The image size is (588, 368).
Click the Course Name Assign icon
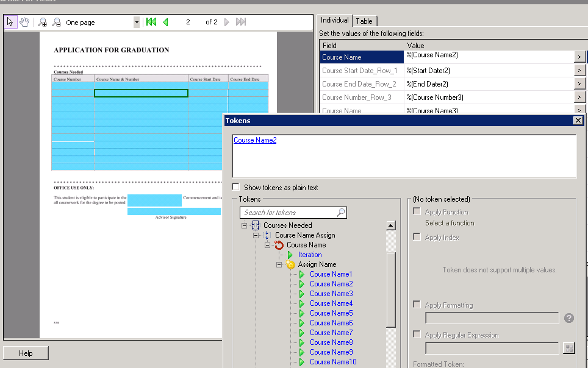(x=267, y=235)
